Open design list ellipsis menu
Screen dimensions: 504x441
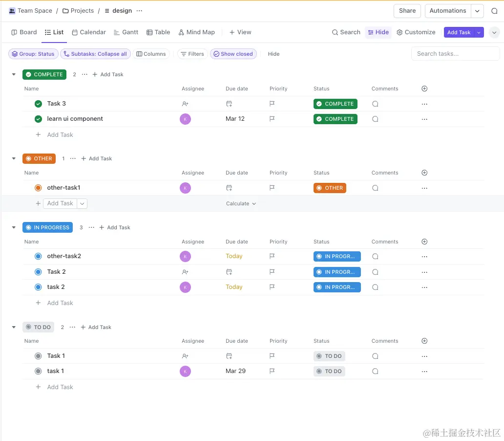coord(139,11)
